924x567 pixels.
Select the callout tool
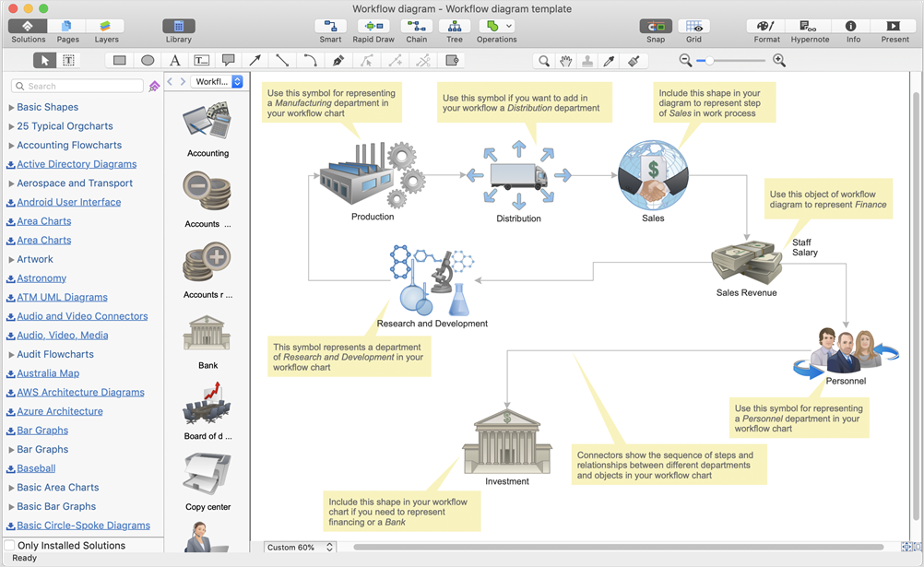tap(229, 60)
